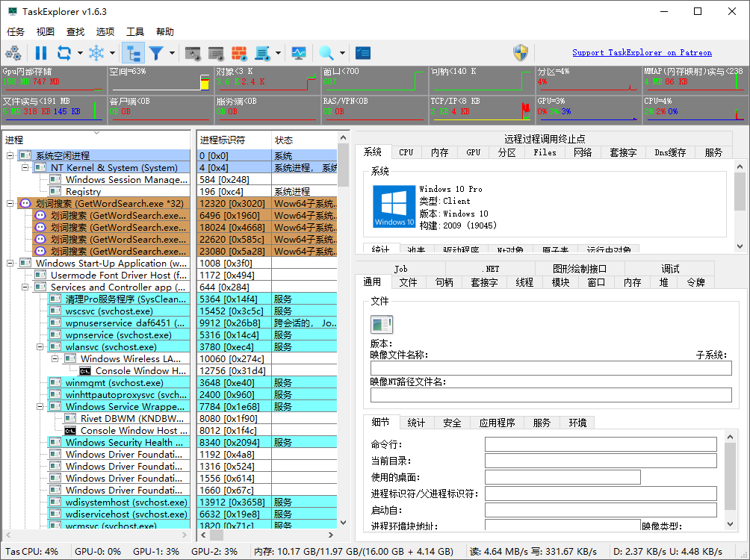This screenshot has height=560, width=750.
Task: Toggle the filter funnel
Action: pyautogui.click(x=157, y=53)
